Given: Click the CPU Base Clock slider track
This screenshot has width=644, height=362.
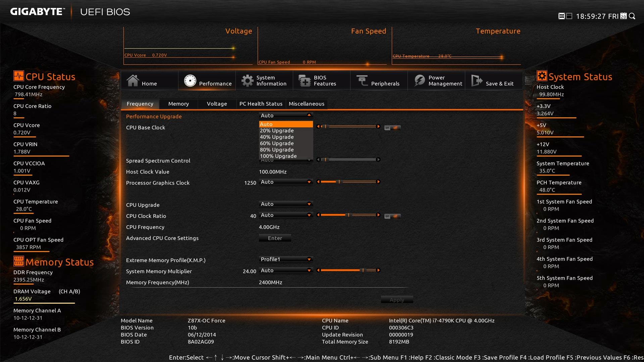Looking at the screenshot, I should [348, 126].
